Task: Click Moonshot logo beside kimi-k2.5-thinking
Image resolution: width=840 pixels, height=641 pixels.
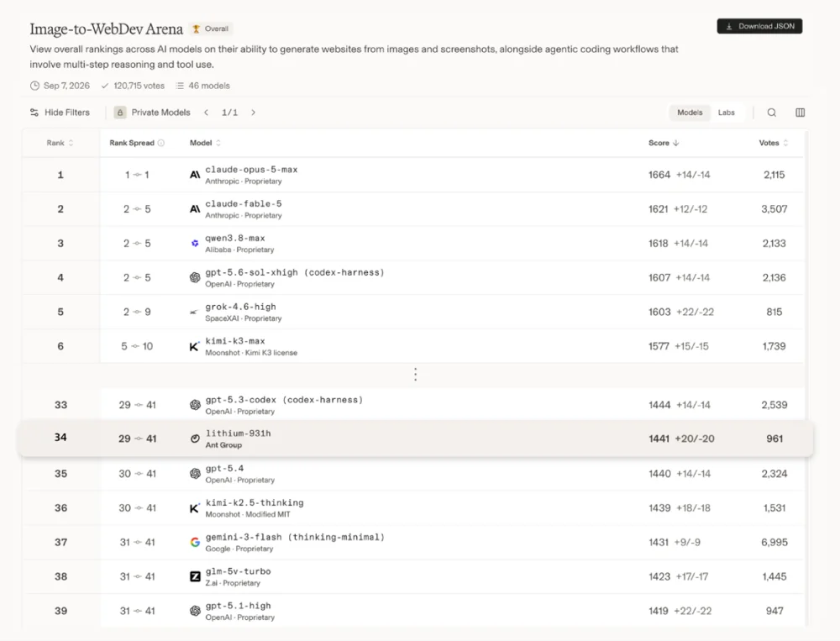Action: tap(195, 508)
